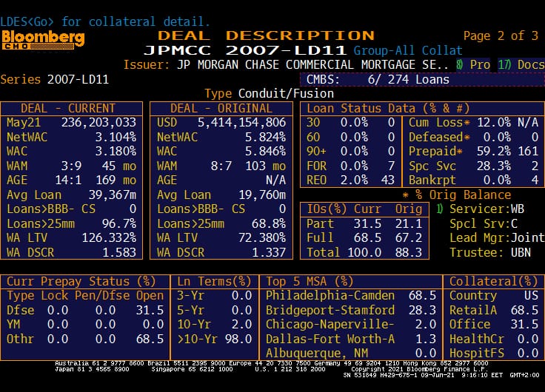This screenshot has height=392, width=545.
Task: Select the Othr row Open value 68.5
Action: (x=150, y=339)
